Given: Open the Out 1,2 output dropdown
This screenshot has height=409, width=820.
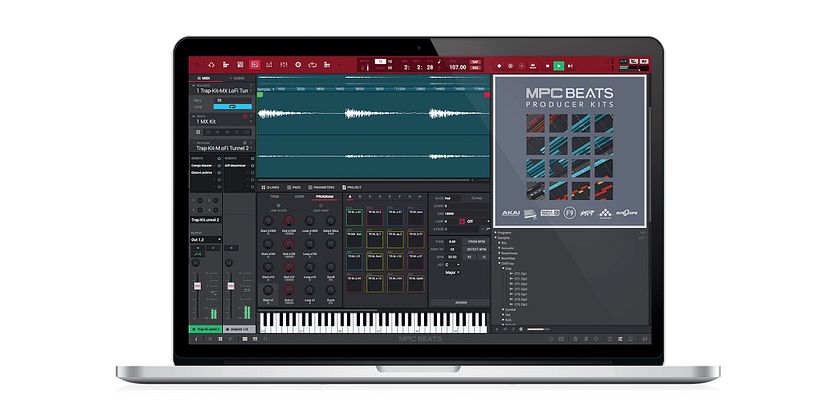Looking at the screenshot, I should (x=205, y=240).
